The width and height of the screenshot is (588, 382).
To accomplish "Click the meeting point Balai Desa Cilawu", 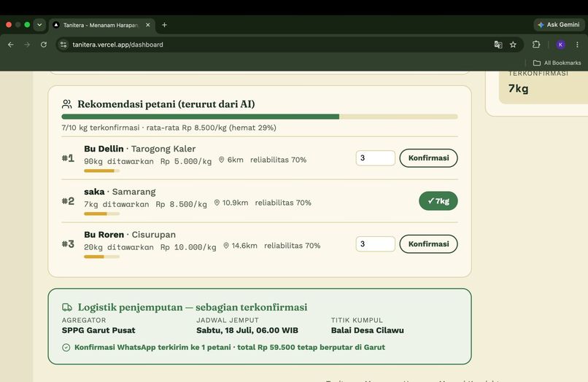I will click(x=368, y=330).
